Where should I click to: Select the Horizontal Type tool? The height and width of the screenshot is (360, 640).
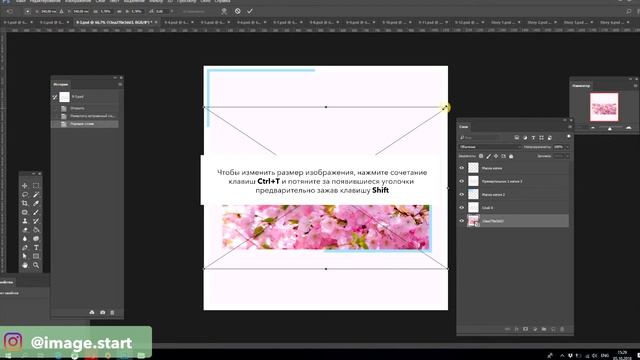36,248
